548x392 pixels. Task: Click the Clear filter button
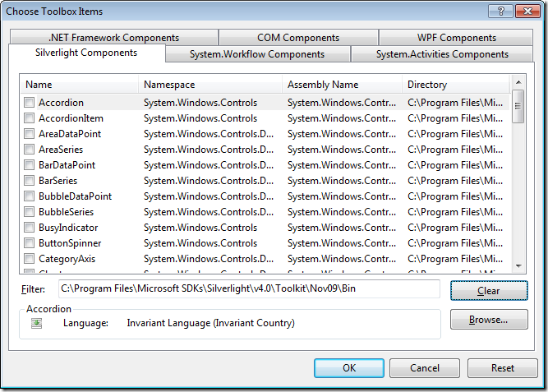point(489,291)
